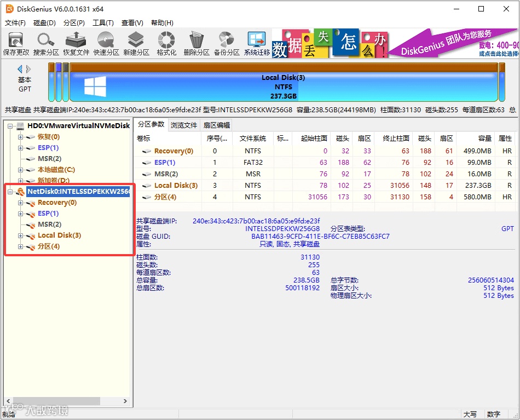This screenshot has width=520, height=420.
Task: Open the 查看(V) menu
Action: click(x=132, y=23)
